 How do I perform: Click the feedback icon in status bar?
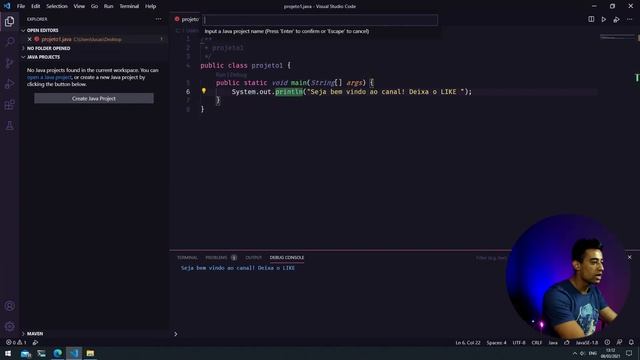click(619, 342)
